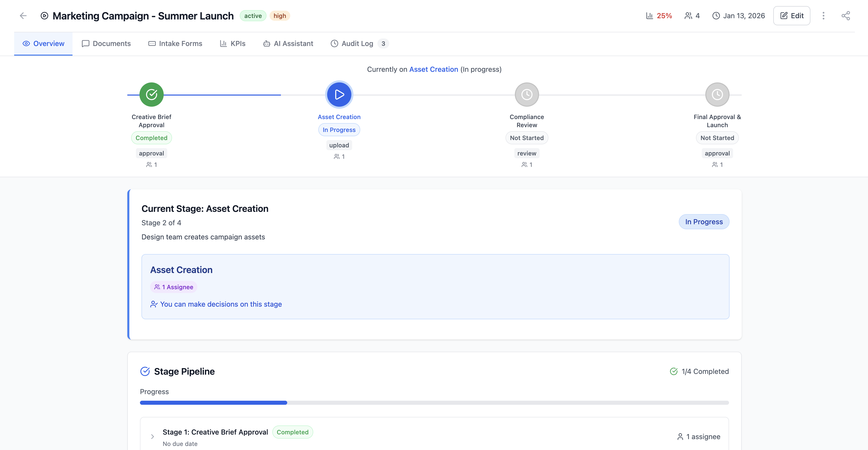Click the 25% progress chart indicator
Image resolution: width=868 pixels, height=450 pixels.
point(659,15)
